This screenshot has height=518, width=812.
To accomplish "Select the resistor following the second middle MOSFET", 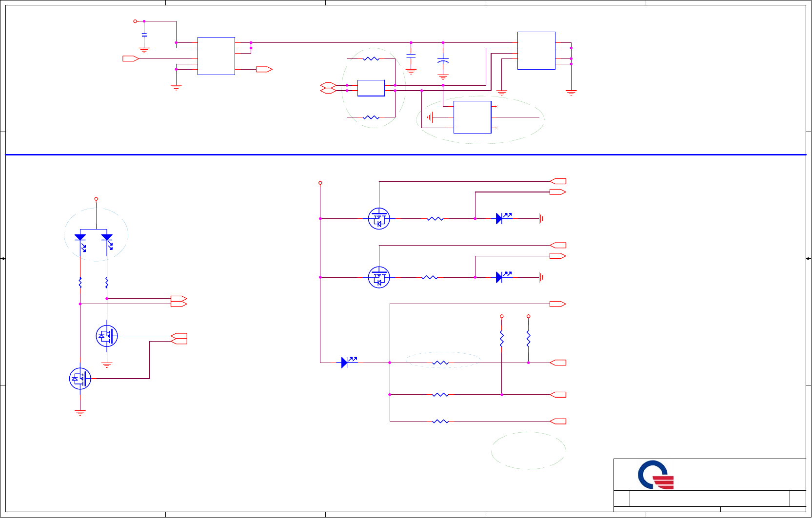I will coord(430,277).
